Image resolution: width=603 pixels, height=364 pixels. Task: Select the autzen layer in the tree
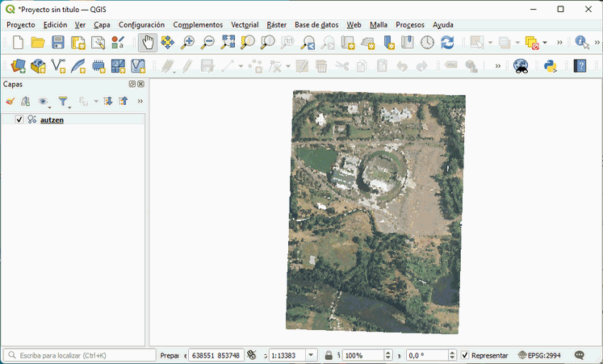(x=52, y=119)
